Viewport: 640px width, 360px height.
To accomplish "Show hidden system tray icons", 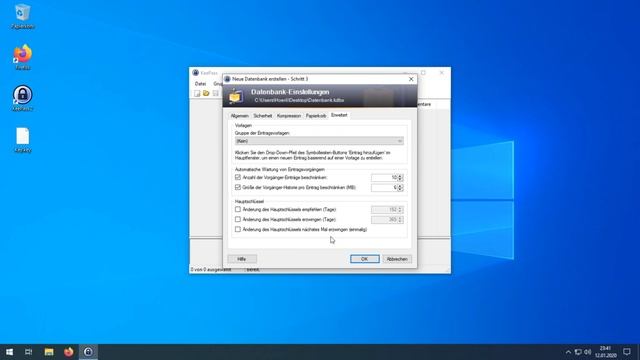I will coord(568,352).
